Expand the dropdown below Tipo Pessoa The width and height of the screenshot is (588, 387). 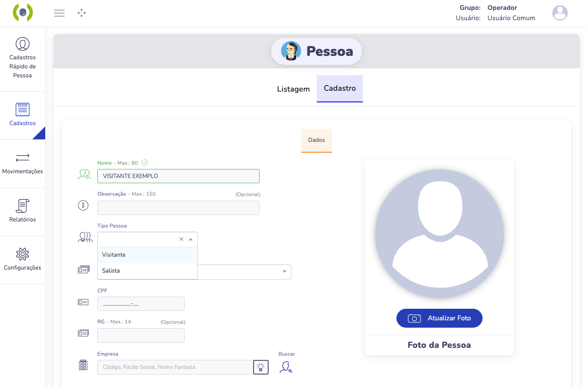pos(284,272)
